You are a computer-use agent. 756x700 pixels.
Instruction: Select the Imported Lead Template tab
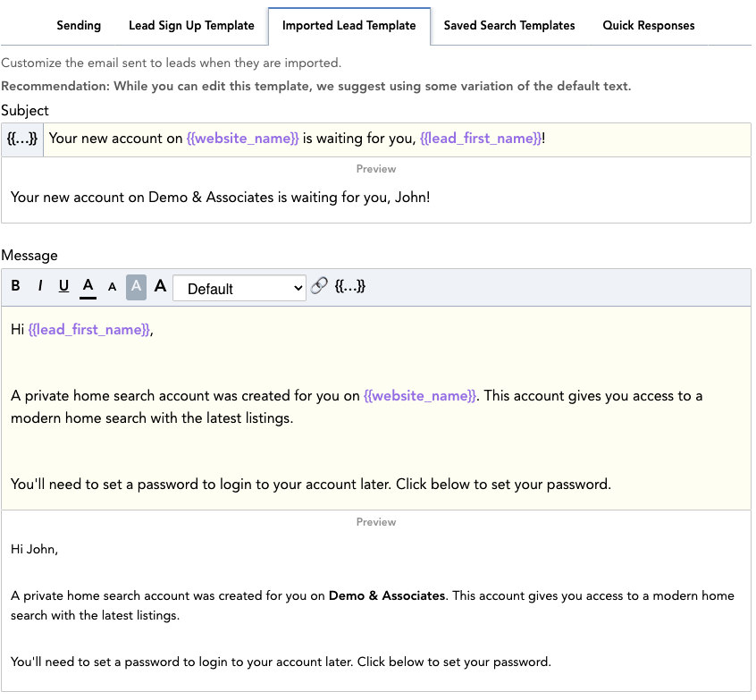click(x=349, y=26)
